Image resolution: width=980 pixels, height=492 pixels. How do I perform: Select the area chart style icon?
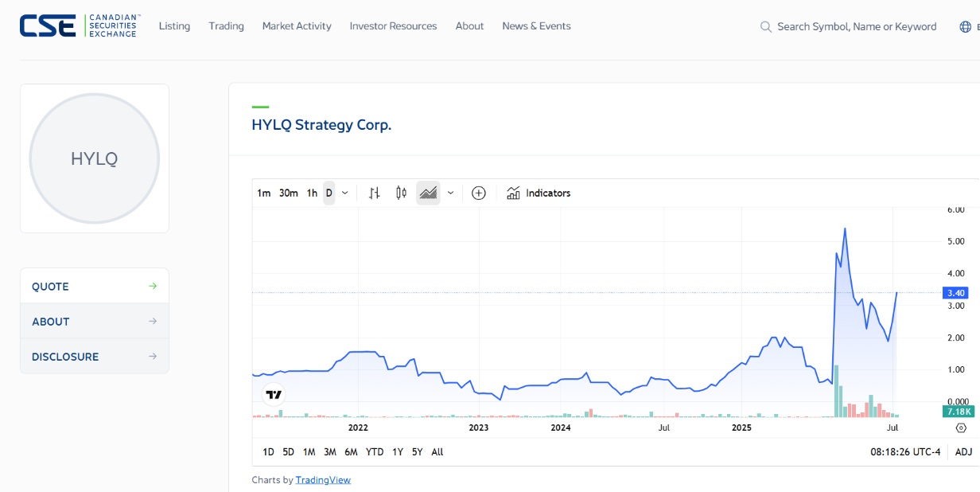point(428,193)
